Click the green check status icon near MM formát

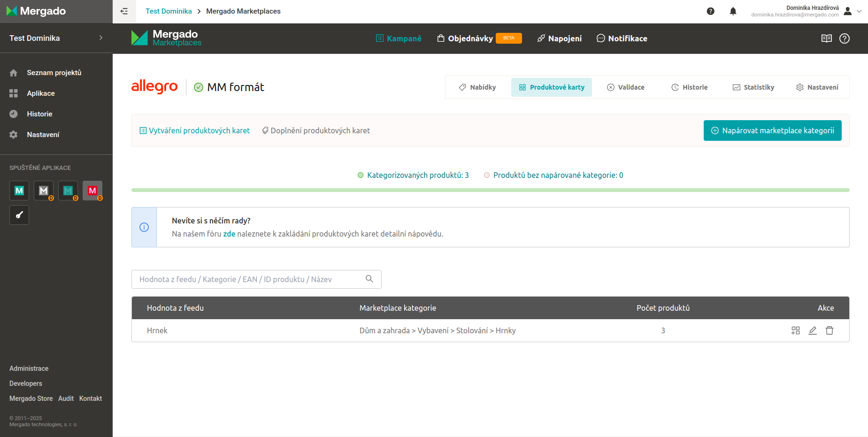point(199,87)
